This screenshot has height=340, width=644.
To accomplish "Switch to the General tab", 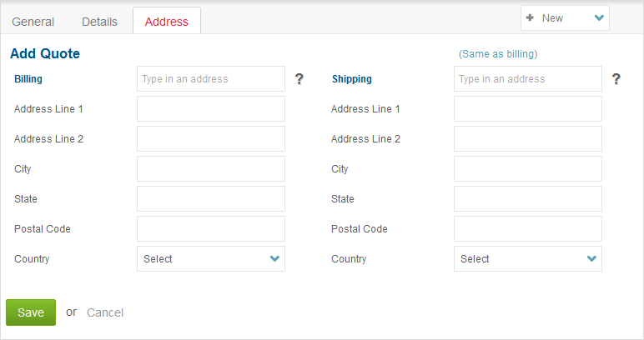I will tap(33, 22).
